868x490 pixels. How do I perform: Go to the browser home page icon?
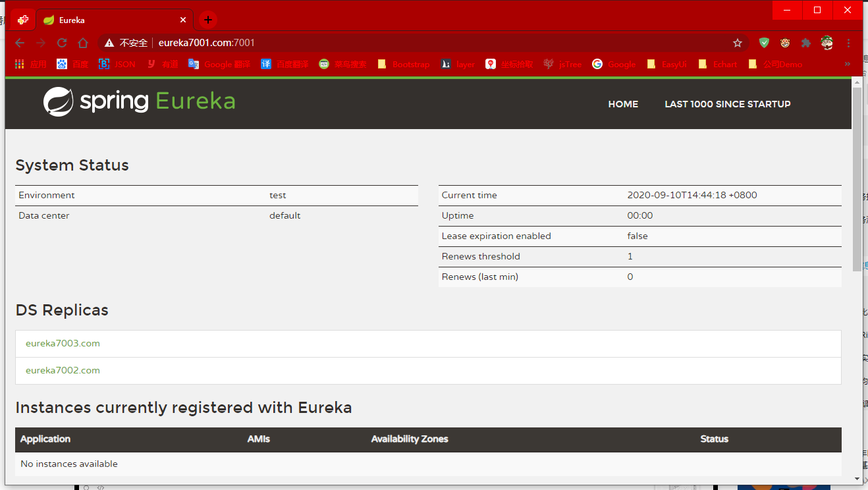[83, 43]
